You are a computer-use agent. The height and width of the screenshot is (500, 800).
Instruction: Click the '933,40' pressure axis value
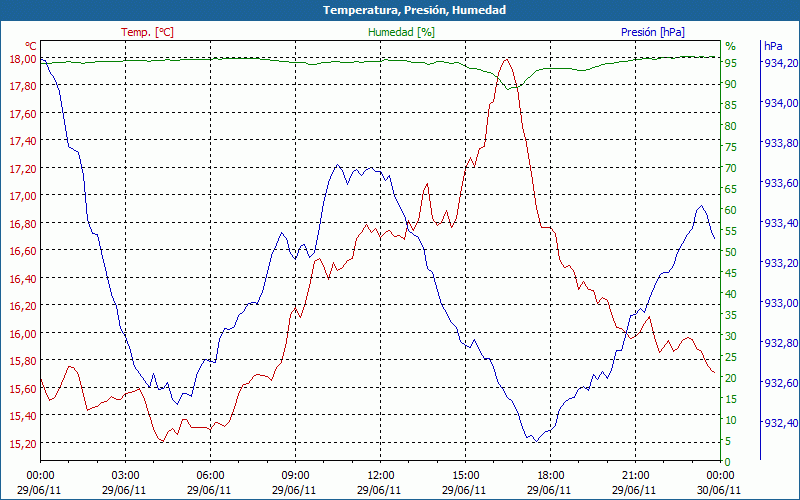click(x=780, y=223)
